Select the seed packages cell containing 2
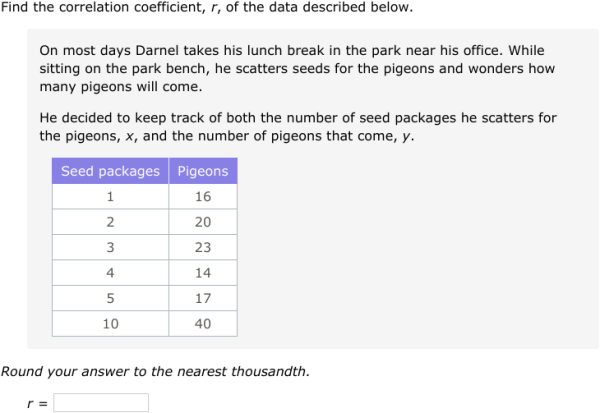This screenshot has height=413, width=600. (x=110, y=222)
